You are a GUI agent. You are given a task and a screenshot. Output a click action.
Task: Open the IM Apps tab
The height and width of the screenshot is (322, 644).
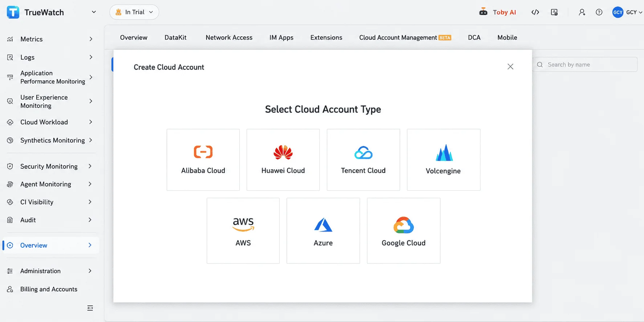tap(281, 38)
